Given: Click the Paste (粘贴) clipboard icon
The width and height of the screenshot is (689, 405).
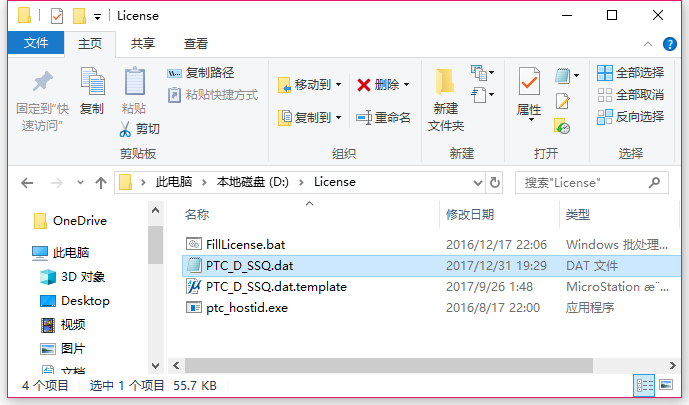Looking at the screenshot, I should coord(134,82).
